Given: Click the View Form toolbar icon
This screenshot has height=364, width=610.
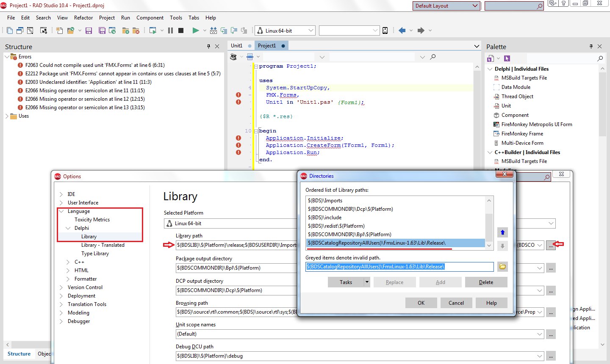Looking at the screenshot, I should [20, 30].
